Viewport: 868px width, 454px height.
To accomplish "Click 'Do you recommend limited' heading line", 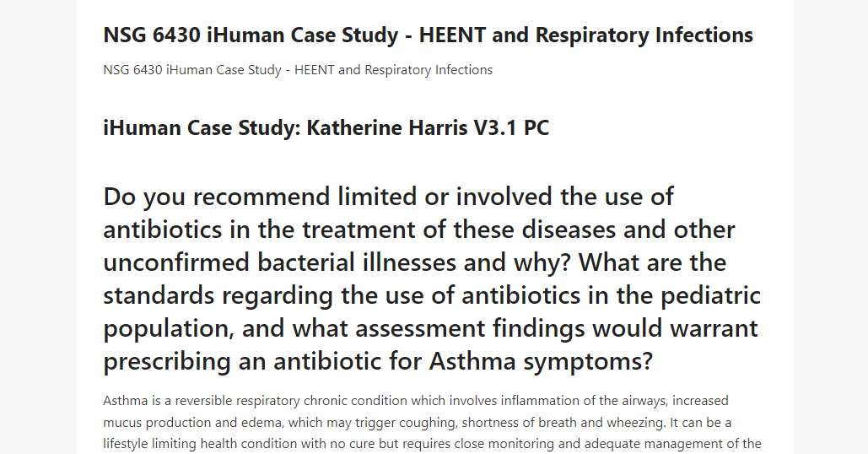I will pyautogui.click(x=389, y=197).
